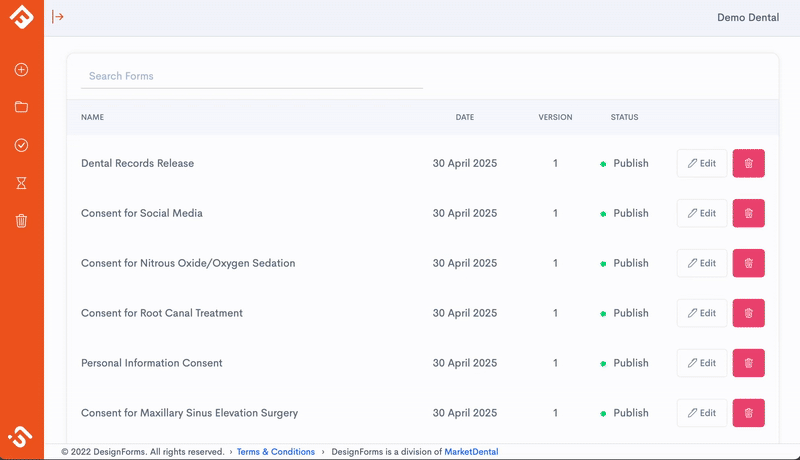The height and width of the screenshot is (460, 800).
Task: Click the DesignForms logo at top of sidebar
Action: 21,16
